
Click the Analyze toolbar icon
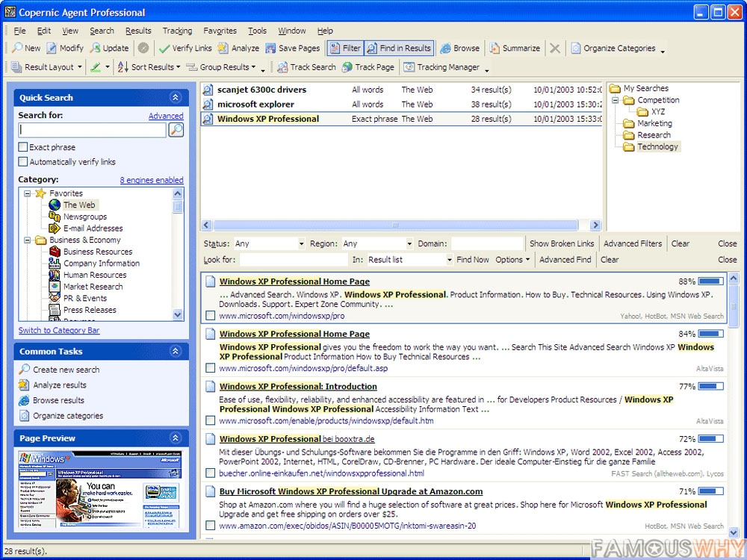click(223, 48)
